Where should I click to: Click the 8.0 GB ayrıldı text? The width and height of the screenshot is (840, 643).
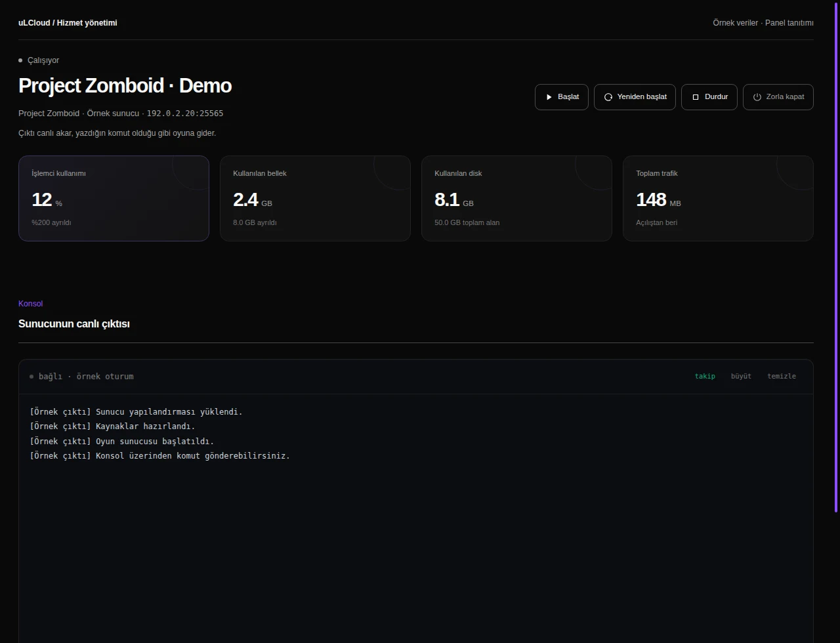255,222
